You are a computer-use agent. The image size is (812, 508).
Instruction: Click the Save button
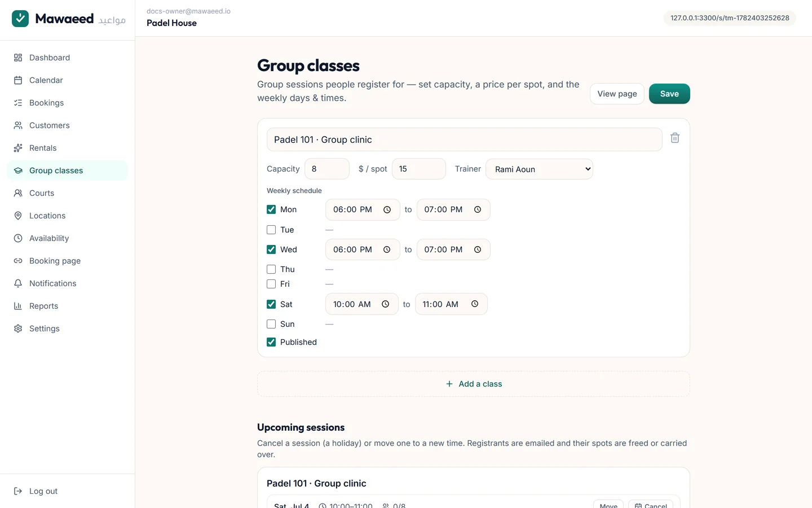tap(669, 94)
